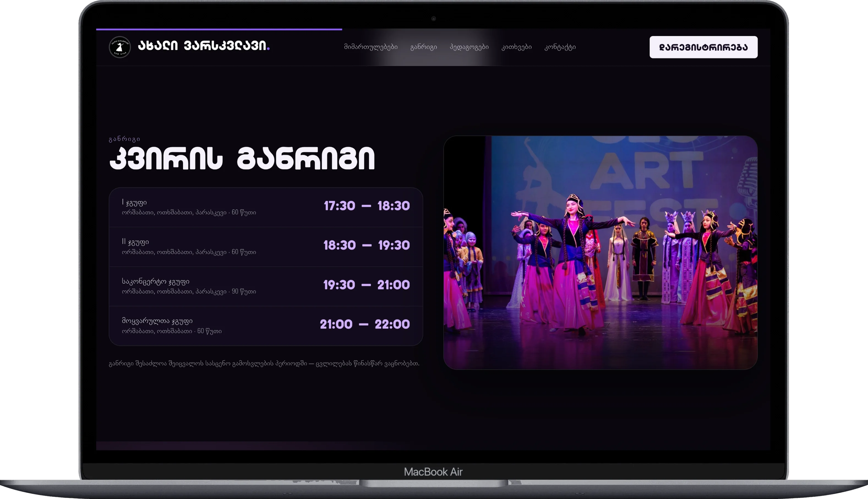Open the stage dance performance photo
This screenshot has height=499, width=868.
[x=600, y=253]
